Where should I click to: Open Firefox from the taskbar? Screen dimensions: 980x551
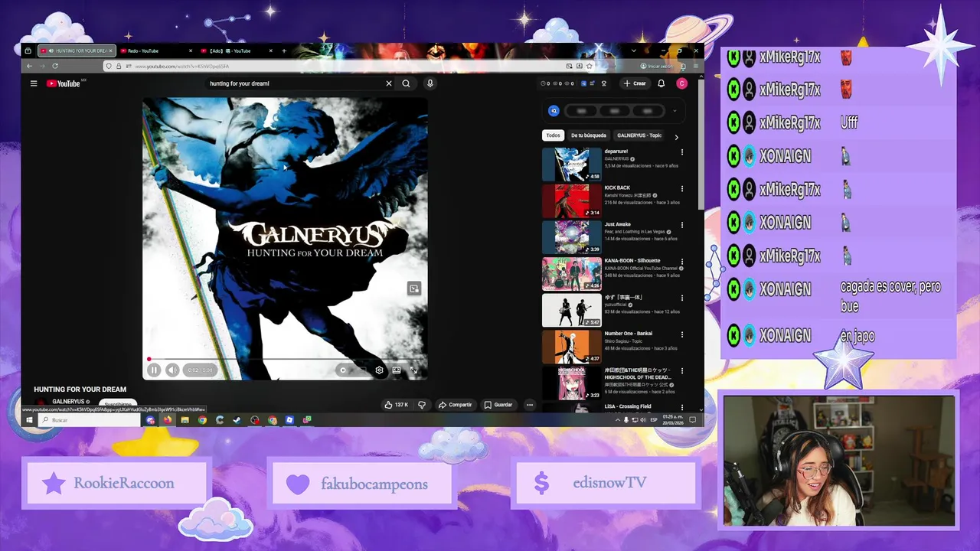click(x=167, y=420)
